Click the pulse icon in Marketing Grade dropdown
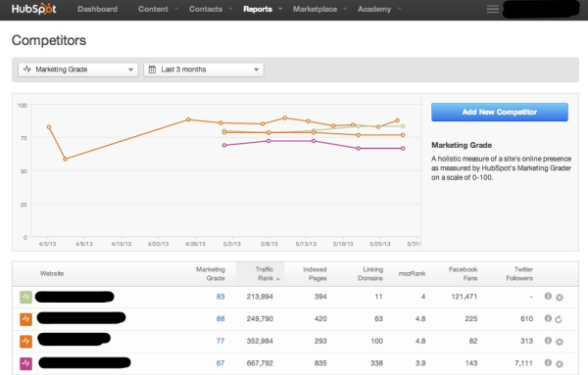Screen dimensions: 588x375 pyautogui.click(x=27, y=70)
